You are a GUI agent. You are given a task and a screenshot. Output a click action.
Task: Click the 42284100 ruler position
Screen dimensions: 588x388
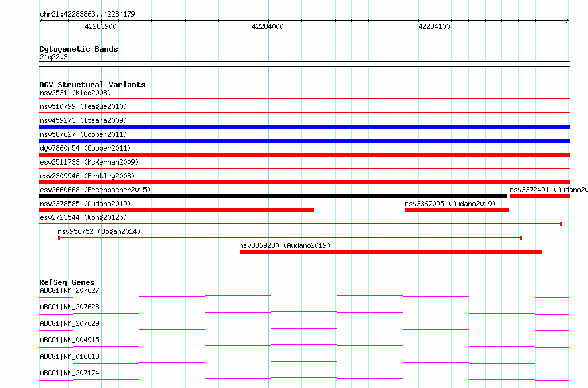pyautogui.click(x=434, y=26)
